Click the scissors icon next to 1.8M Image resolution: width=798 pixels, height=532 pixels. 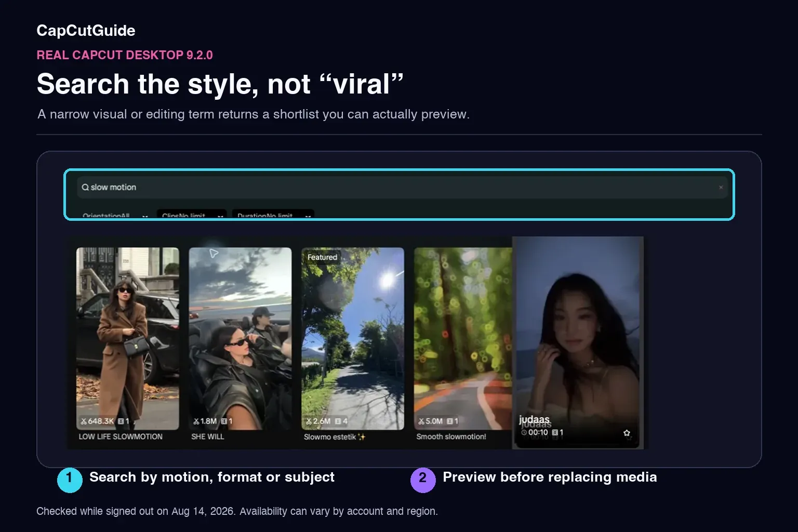[196, 421]
